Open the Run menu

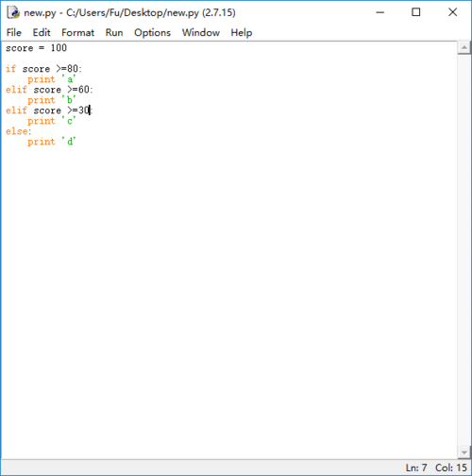pyautogui.click(x=114, y=32)
